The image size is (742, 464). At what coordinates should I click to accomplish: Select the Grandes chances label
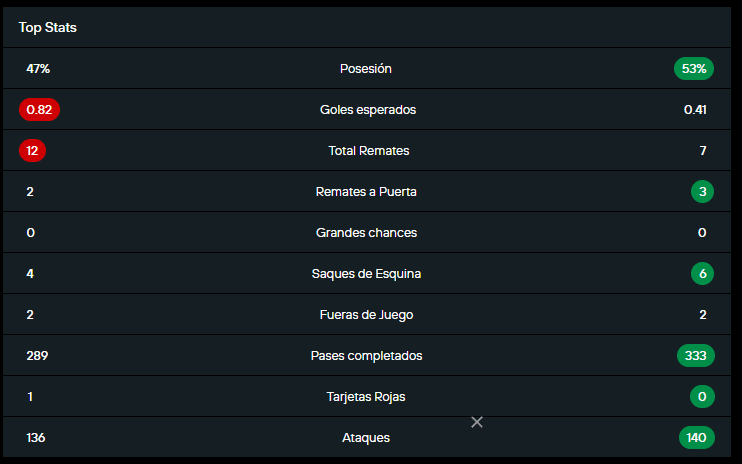[366, 233]
